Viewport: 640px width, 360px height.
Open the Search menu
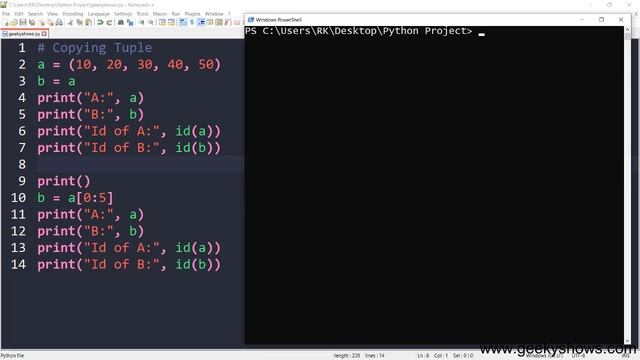[36, 14]
